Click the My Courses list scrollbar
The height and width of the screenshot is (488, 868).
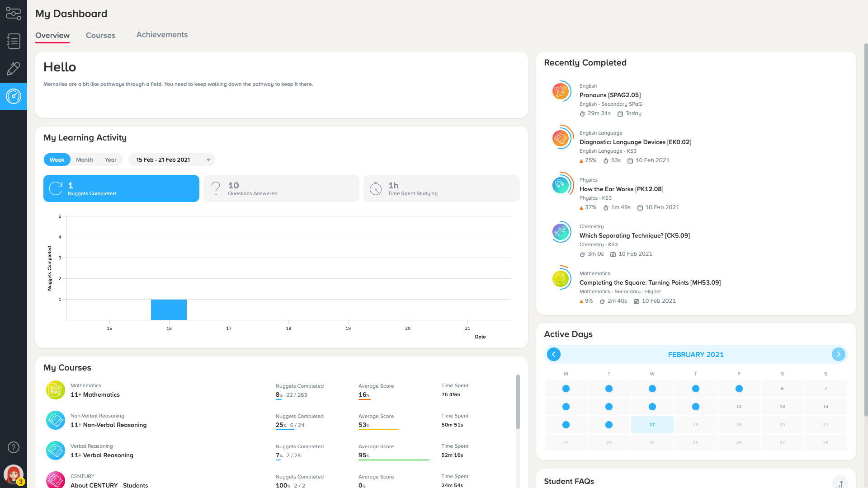coord(518,402)
